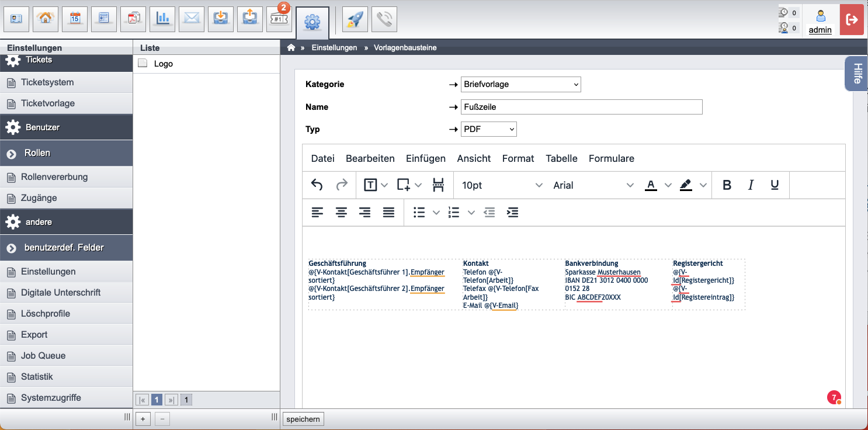Redo the last edit in editor

pyautogui.click(x=342, y=185)
